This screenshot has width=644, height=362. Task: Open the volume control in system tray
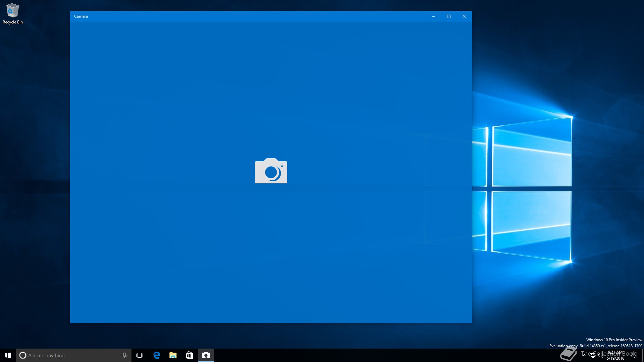click(x=600, y=355)
